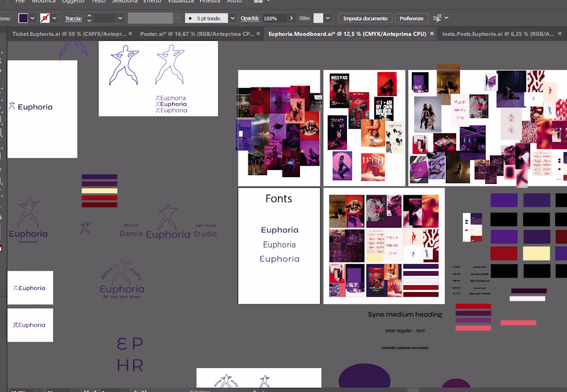The image size is (567, 392).
Task: Expand the opacity slider arrow
Action: pos(291,18)
